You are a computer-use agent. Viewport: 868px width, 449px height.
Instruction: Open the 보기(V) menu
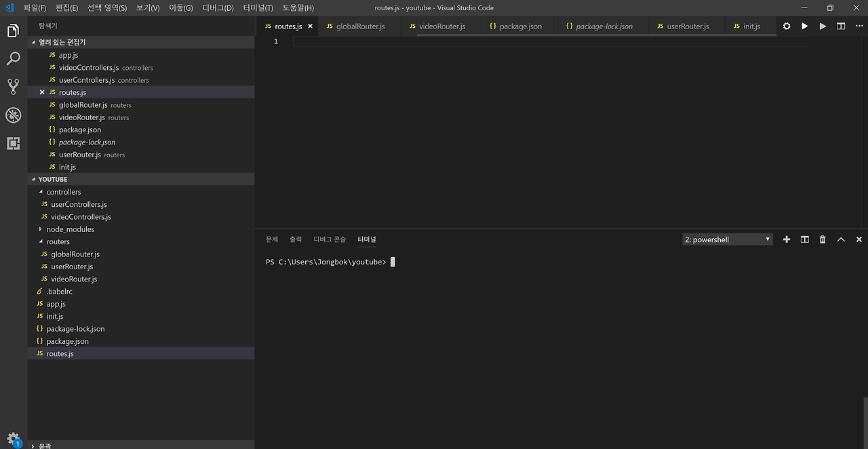coord(147,8)
